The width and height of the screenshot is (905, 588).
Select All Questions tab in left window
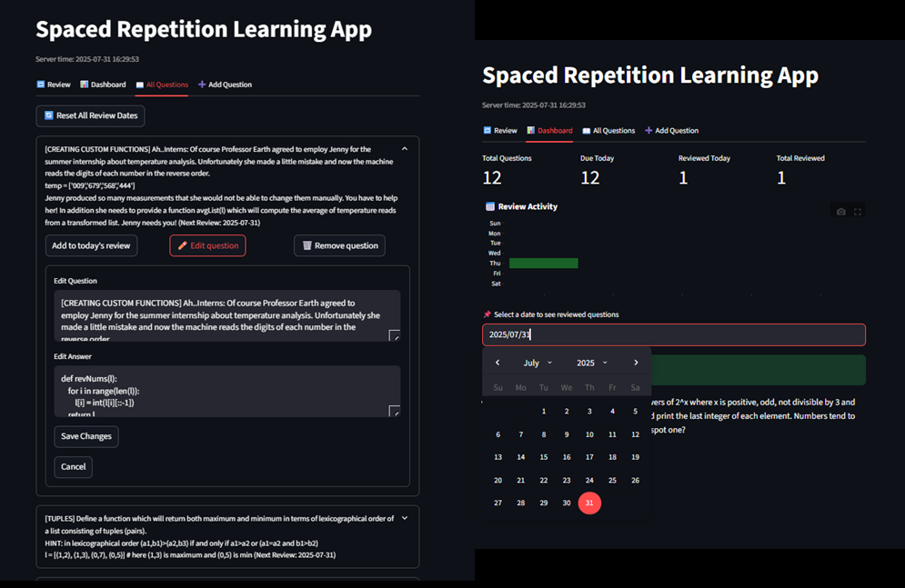pyautogui.click(x=162, y=85)
